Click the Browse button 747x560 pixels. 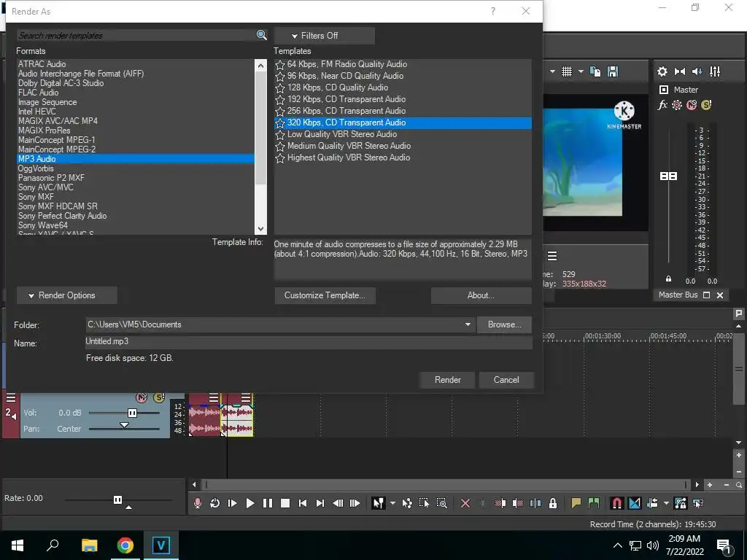point(504,324)
